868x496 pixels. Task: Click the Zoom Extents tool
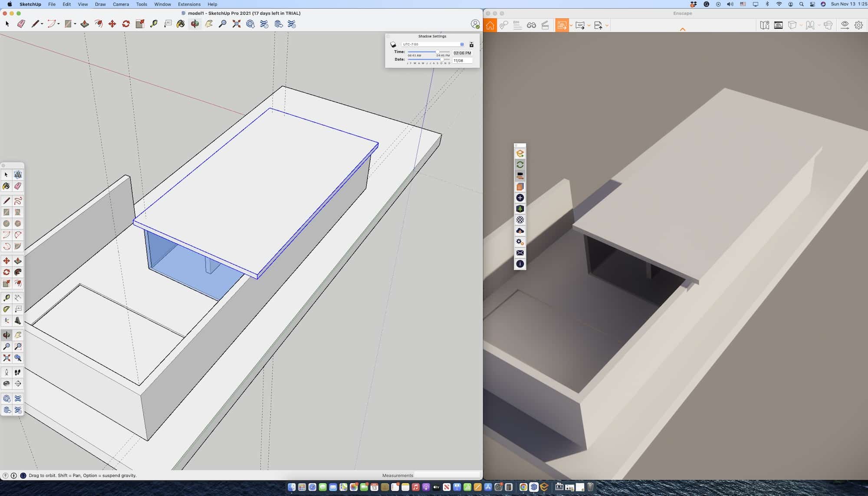pyautogui.click(x=237, y=24)
